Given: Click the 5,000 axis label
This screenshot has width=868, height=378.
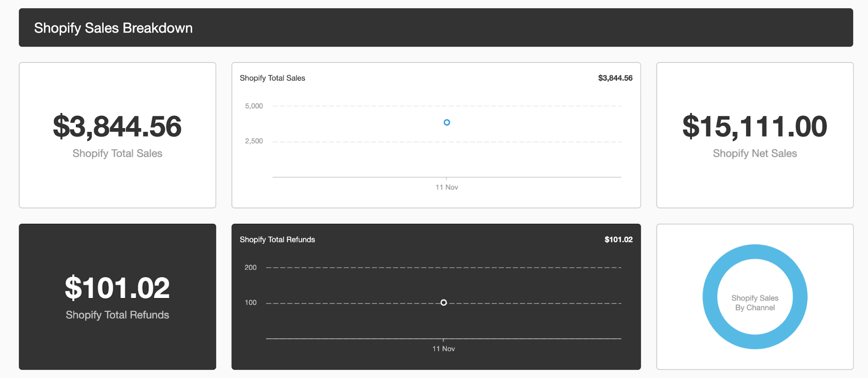Looking at the screenshot, I should (254, 106).
